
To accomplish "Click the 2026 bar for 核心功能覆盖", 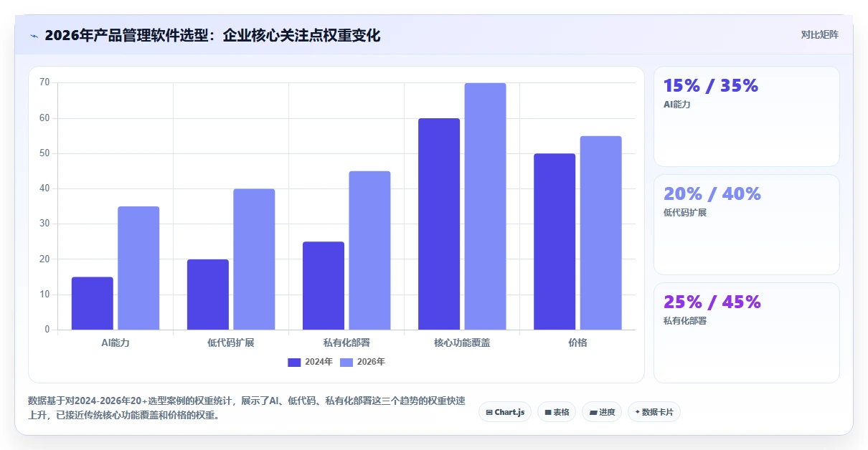I will [485, 206].
